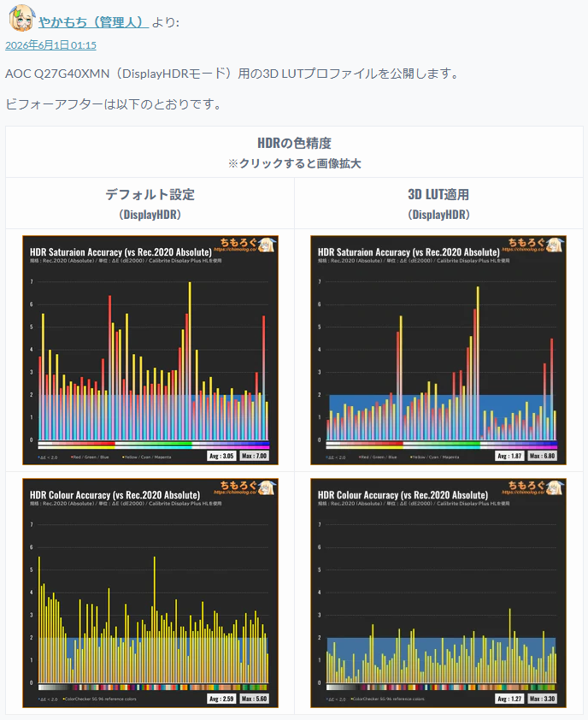The height and width of the screenshot is (720, 588).
Task: Enlarge the 3D LUT HDR Colour Accuracy chart
Action: [438, 593]
